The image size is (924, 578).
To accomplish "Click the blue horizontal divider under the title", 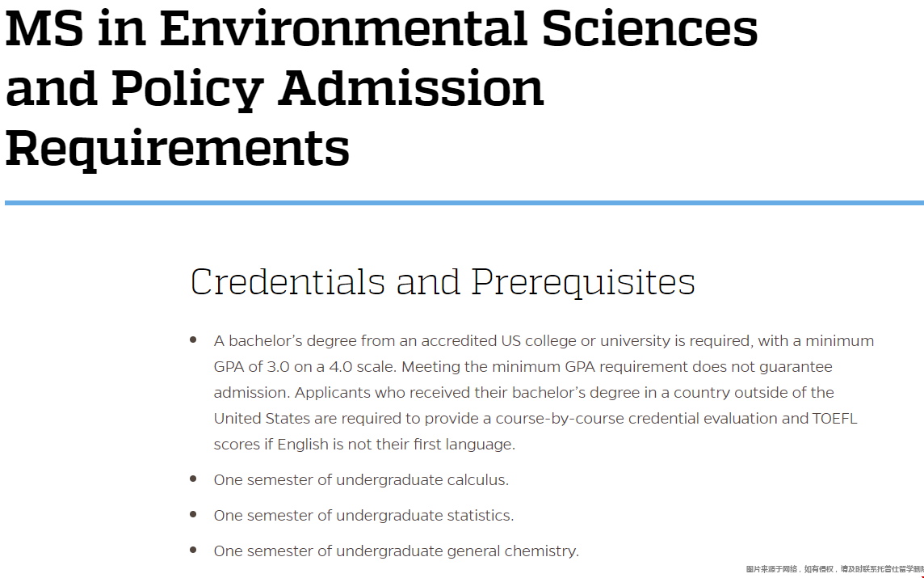I will (x=464, y=203).
